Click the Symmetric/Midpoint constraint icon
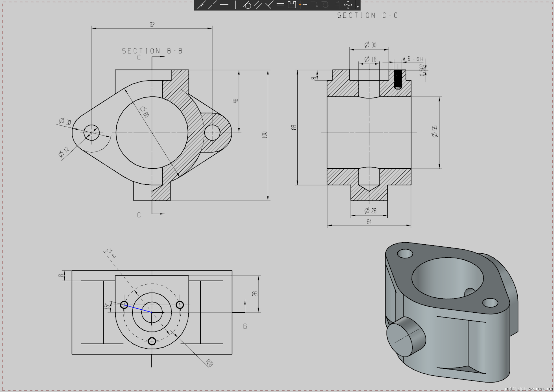The image size is (554, 392). pyautogui.click(x=292, y=5)
